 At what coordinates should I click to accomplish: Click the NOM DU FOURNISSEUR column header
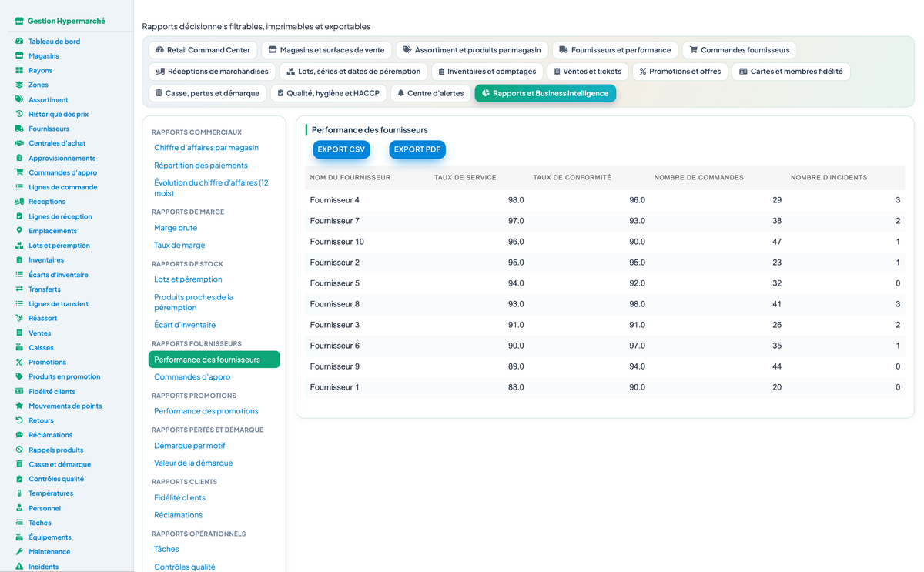coord(350,178)
